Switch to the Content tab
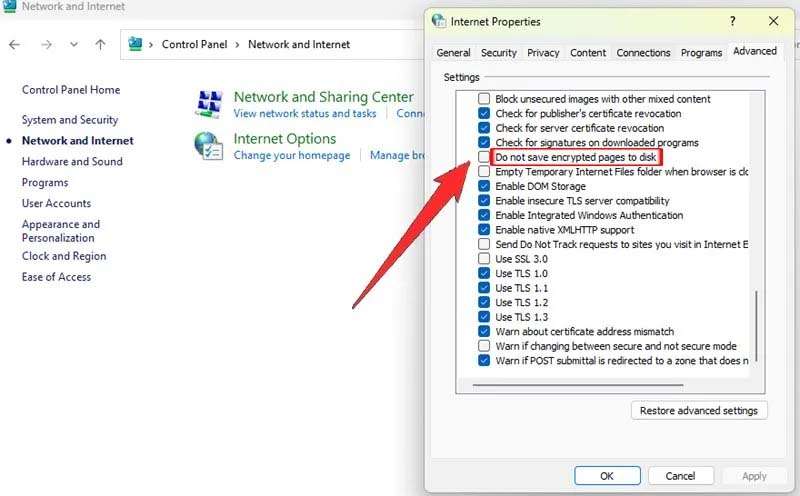The height and width of the screenshot is (496, 800). (x=588, y=53)
